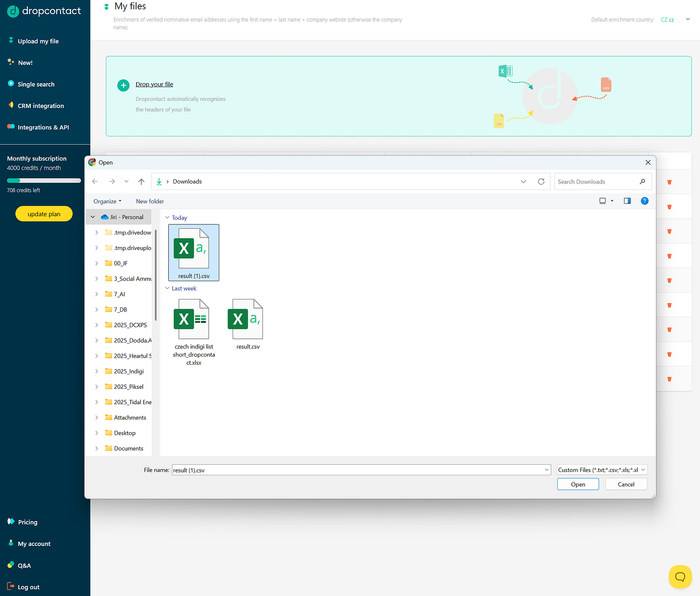Select czech indigi list short_dropcontact.xlsx file
The image size is (700, 596).
[x=194, y=332]
